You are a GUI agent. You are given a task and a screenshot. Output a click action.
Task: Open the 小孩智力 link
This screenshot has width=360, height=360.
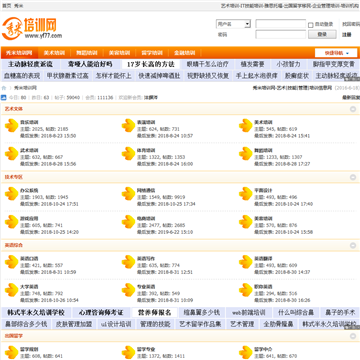(288, 64)
